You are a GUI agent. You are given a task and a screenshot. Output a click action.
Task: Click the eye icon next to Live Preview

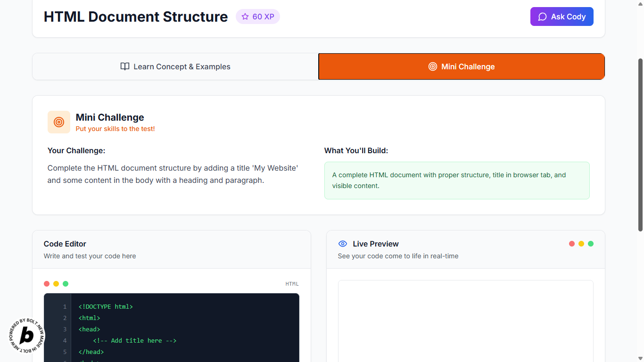(x=343, y=244)
